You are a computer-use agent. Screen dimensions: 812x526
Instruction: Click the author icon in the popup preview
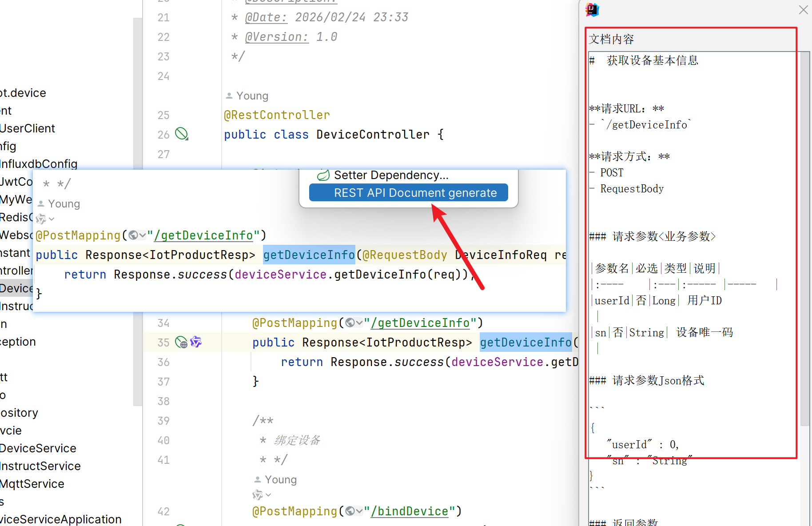pos(41,203)
